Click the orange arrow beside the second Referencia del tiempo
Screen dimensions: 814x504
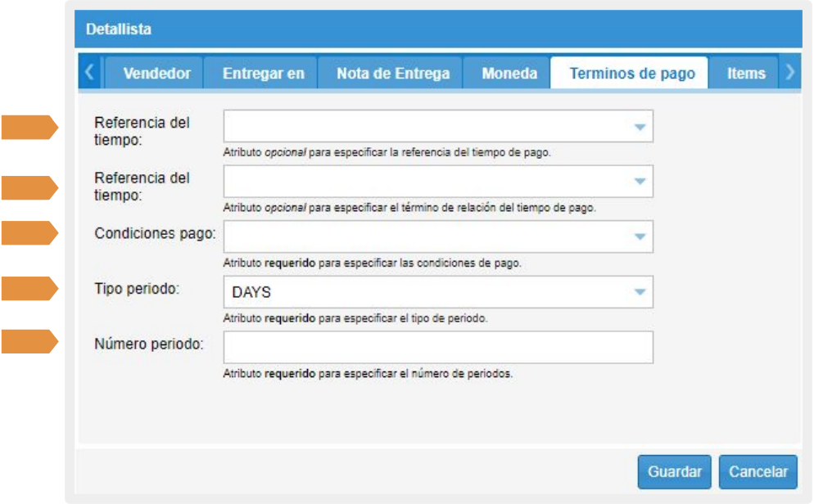[29, 188]
